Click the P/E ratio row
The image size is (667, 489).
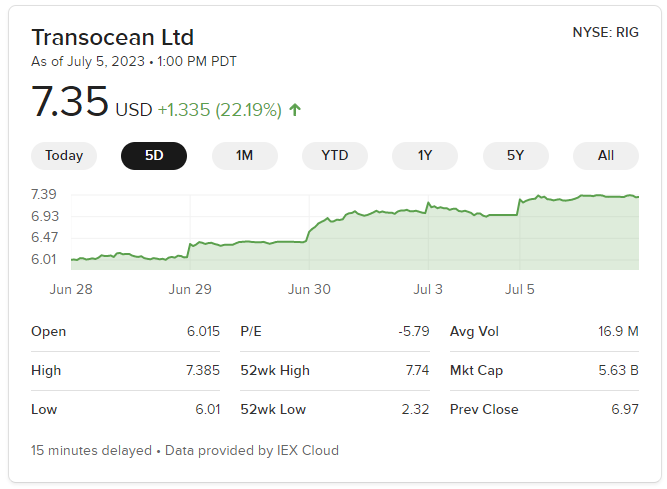point(335,331)
